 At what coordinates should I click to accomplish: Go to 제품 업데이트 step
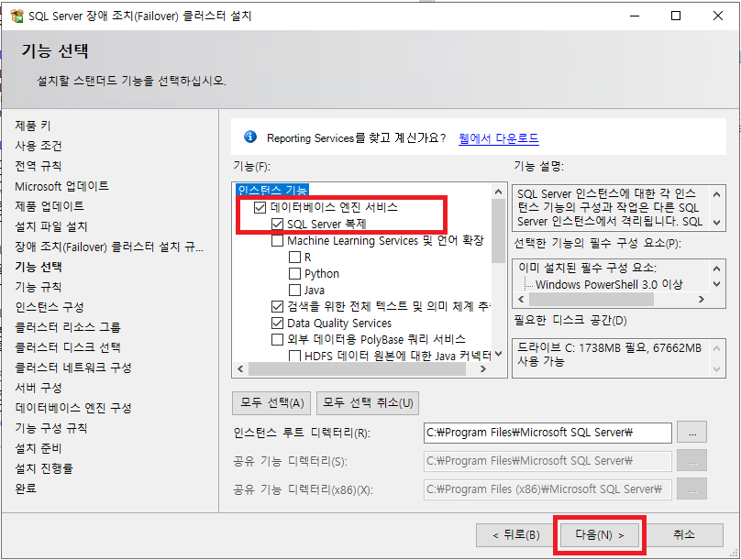50,206
